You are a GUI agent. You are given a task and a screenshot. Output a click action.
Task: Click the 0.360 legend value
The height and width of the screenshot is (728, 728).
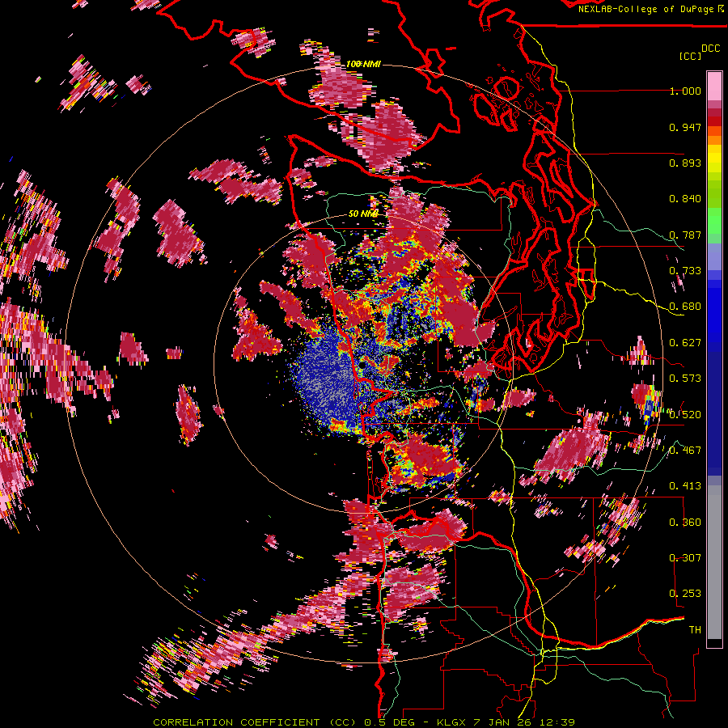click(x=685, y=522)
